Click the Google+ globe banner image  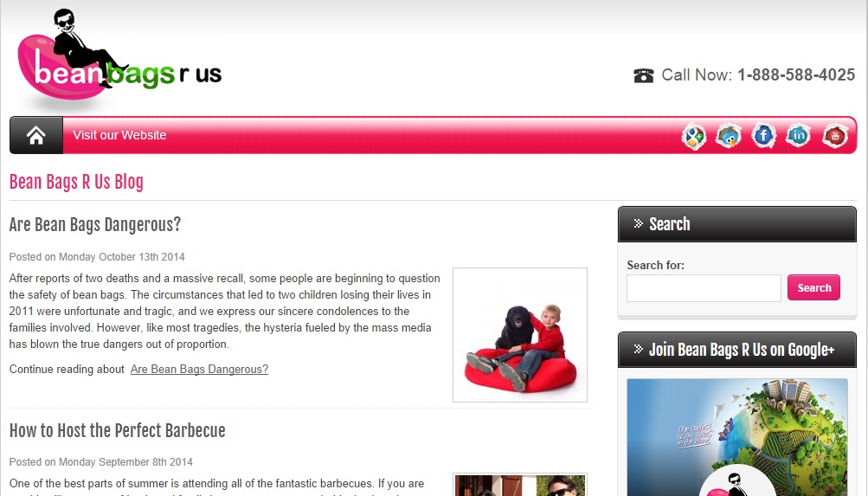pos(736,437)
